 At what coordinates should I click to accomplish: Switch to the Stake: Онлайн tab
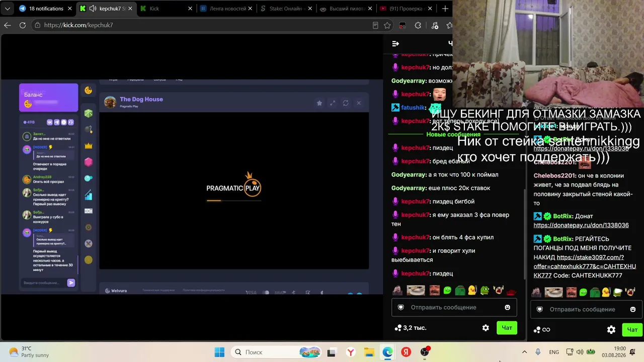pos(286,9)
